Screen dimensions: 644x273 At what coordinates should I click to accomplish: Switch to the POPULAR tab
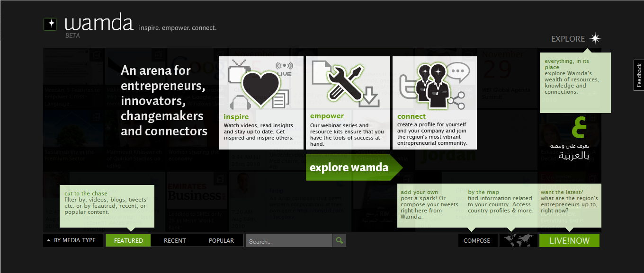click(x=221, y=240)
